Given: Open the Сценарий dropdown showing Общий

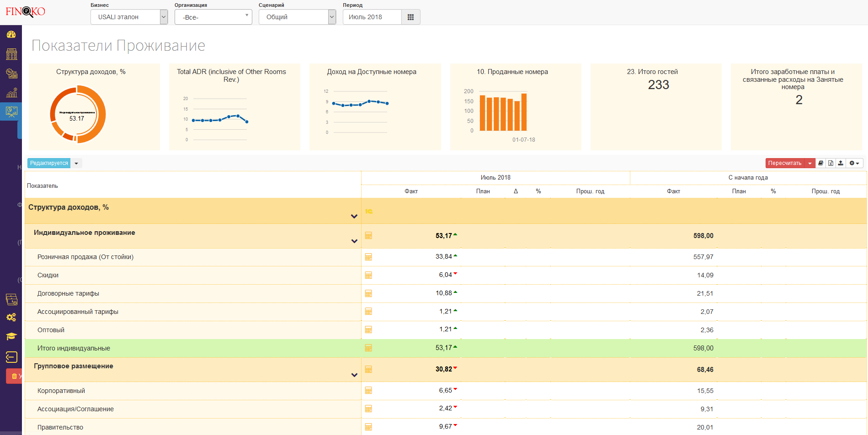Looking at the screenshot, I should click(x=297, y=17).
